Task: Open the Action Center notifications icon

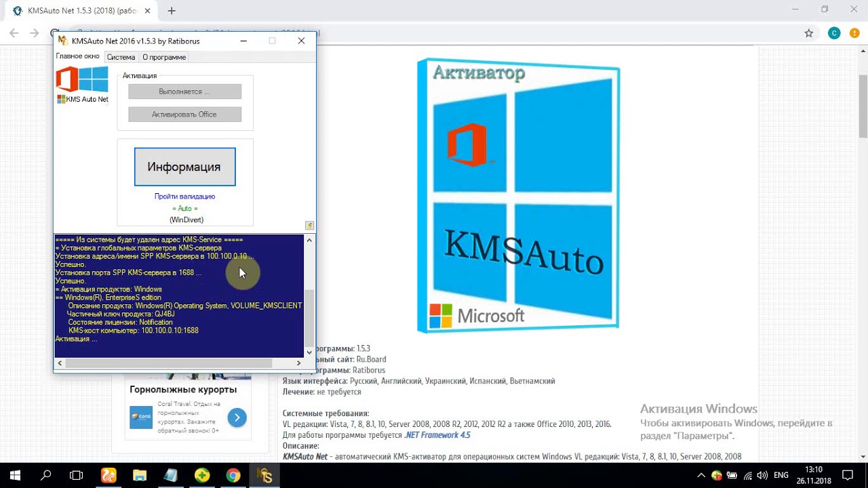Action: [x=848, y=475]
